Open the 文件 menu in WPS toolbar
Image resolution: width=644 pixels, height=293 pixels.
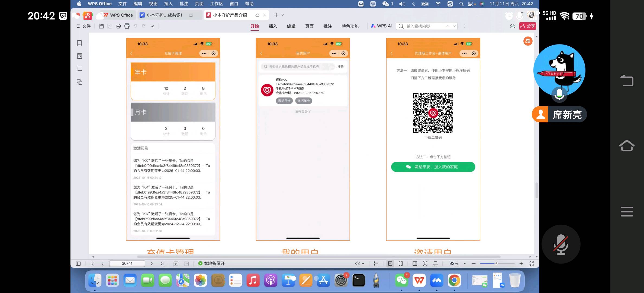point(83,26)
